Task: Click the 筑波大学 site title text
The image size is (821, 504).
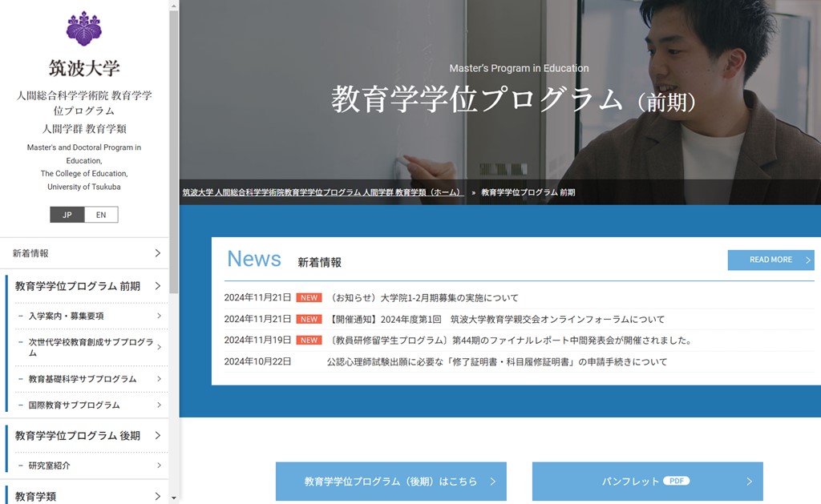Action: 84,68
